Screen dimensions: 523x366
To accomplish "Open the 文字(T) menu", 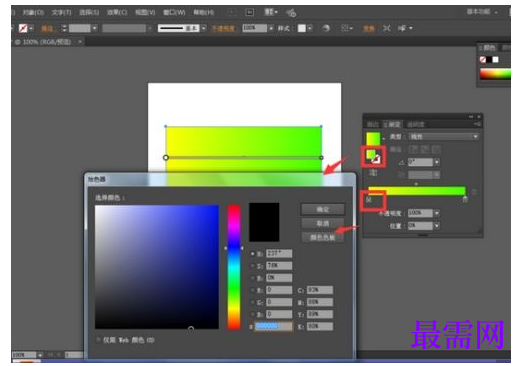I will tap(61, 13).
